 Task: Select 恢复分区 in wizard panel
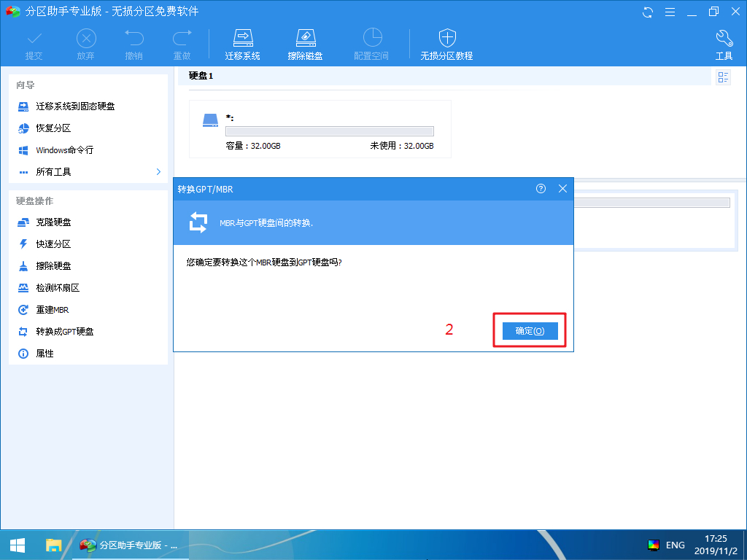53,128
